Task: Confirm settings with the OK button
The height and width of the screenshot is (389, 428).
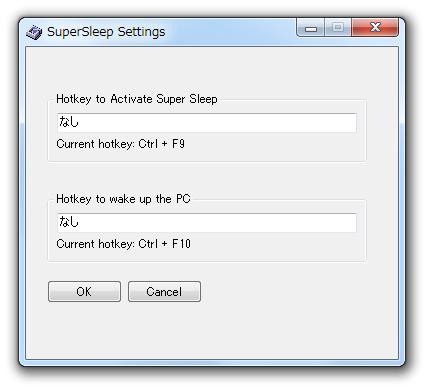Action: (x=84, y=292)
